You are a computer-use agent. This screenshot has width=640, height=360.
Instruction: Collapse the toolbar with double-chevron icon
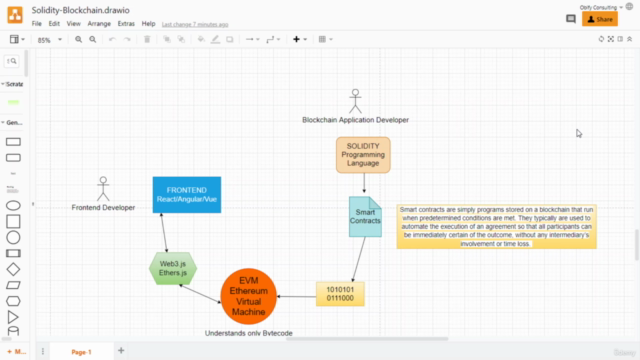tap(629, 39)
